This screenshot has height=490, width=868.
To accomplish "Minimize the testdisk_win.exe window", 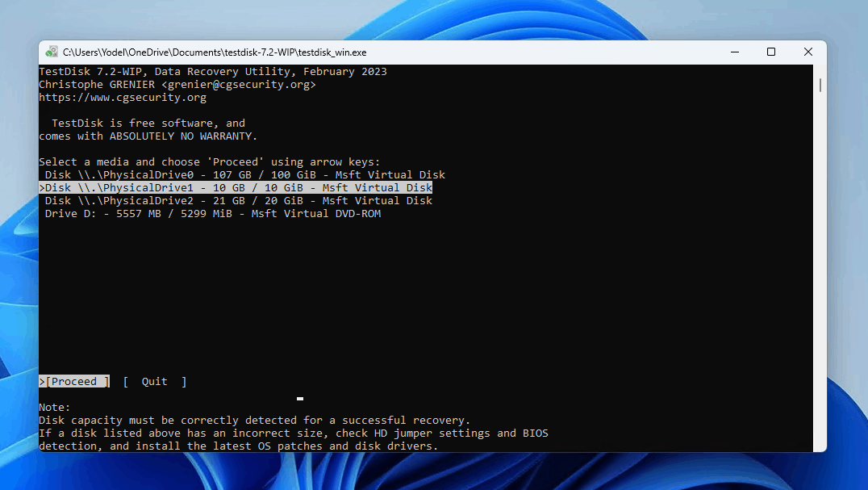I will (x=735, y=52).
